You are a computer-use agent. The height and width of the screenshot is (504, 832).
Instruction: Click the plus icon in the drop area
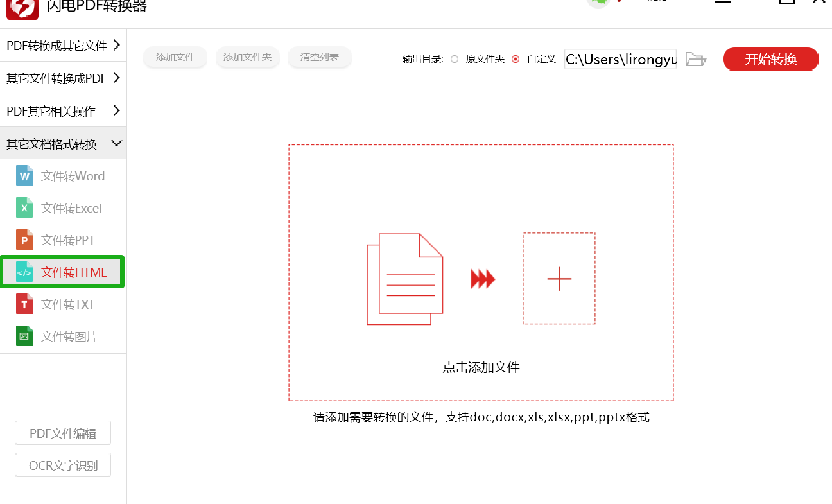559,279
